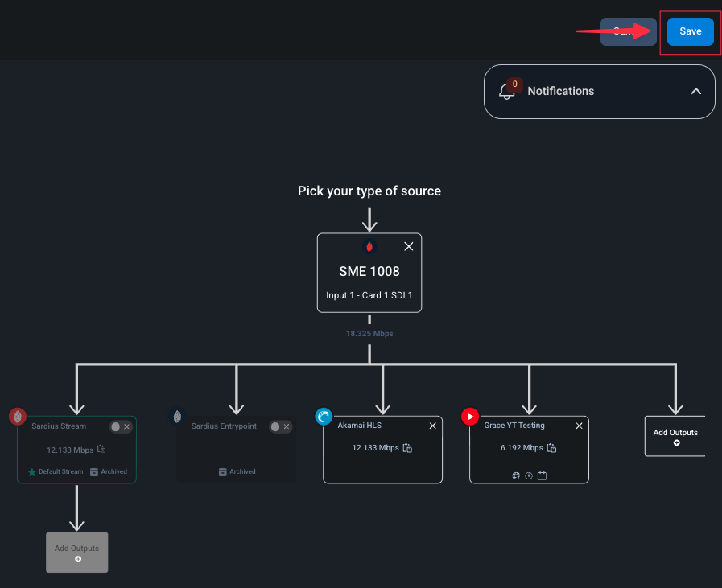
Task: Click the SME 1008 source flame icon
Action: pos(369,247)
